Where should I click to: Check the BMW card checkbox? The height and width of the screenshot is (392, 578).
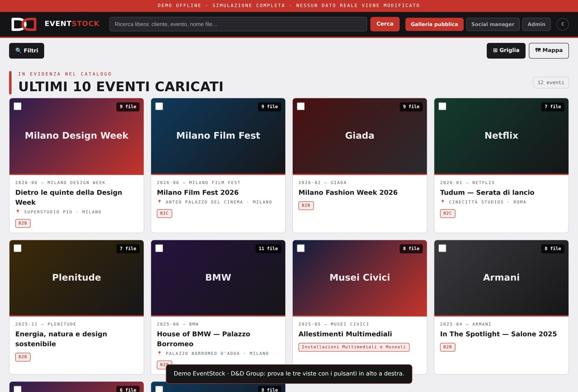pos(159,248)
